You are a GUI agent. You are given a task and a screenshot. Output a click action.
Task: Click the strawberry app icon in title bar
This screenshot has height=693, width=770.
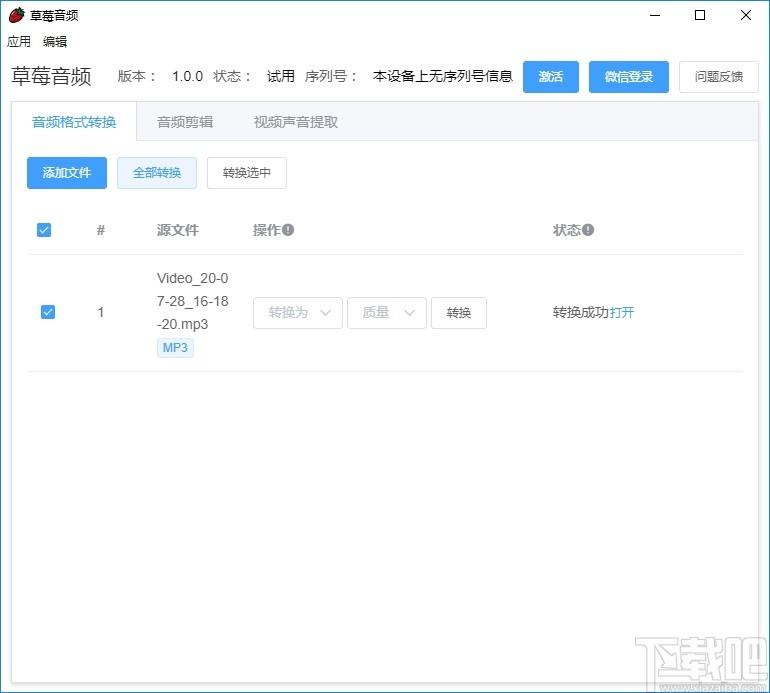pos(17,15)
